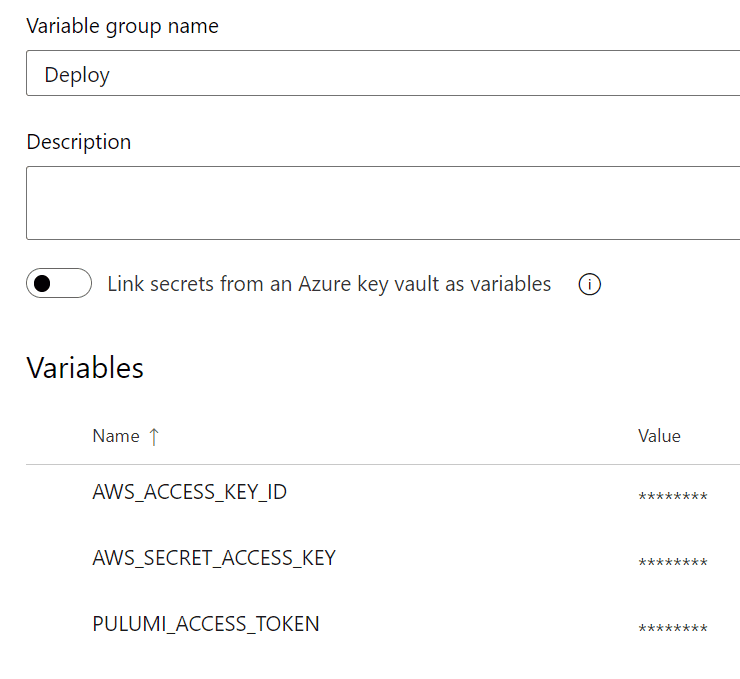The image size is (740, 679).
Task: Select the PULUMI_ACCESS_TOKEN variable name
Action: [x=206, y=624]
